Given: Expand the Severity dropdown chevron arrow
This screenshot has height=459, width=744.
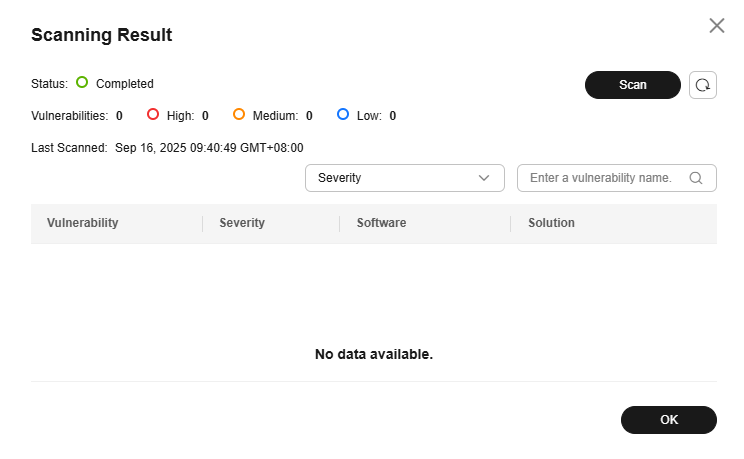Looking at the screenshot, I should tap(485, 178).
